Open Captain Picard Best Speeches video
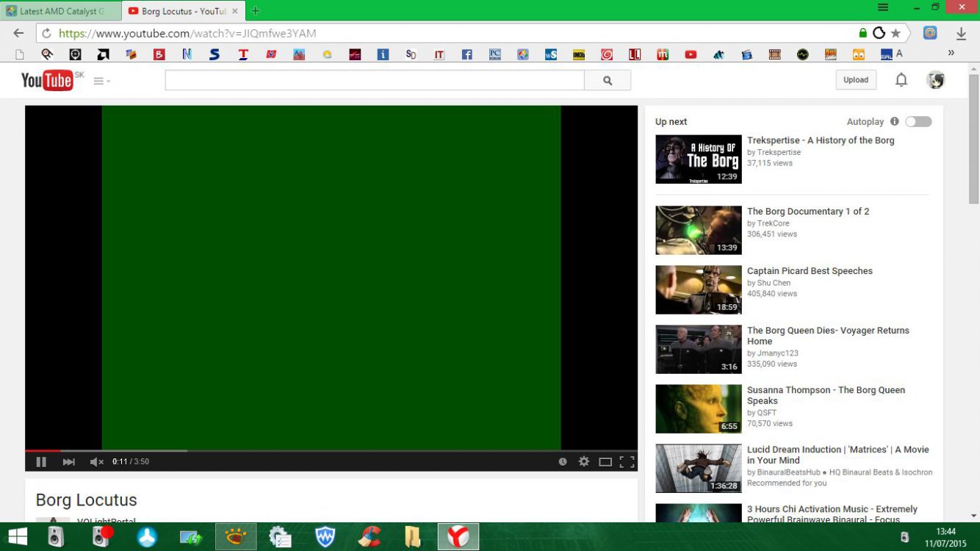This screenshot has width=980, height=551. coord(810,271)
